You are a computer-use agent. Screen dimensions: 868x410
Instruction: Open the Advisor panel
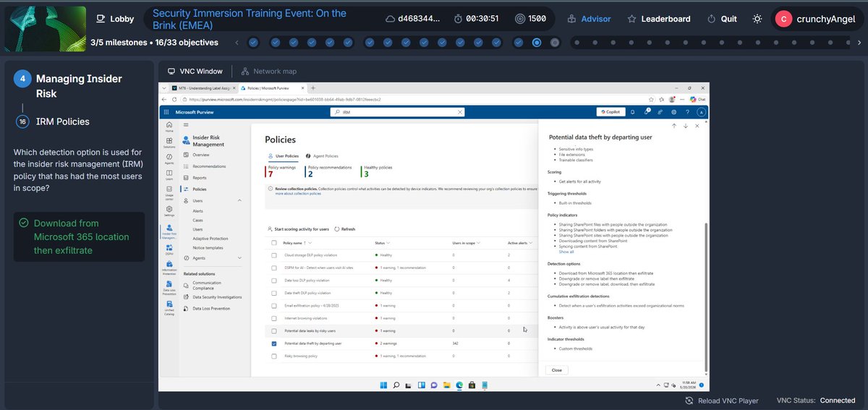[589, 19]
